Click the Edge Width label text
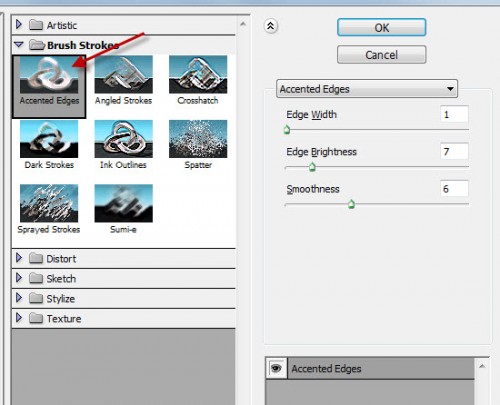 (312, 114)
